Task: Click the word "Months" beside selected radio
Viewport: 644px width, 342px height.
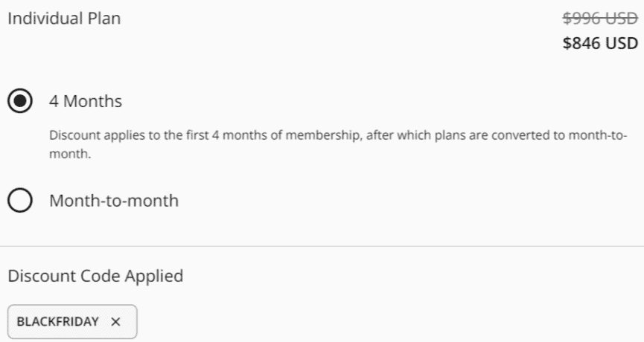Action: coord(92,101)
